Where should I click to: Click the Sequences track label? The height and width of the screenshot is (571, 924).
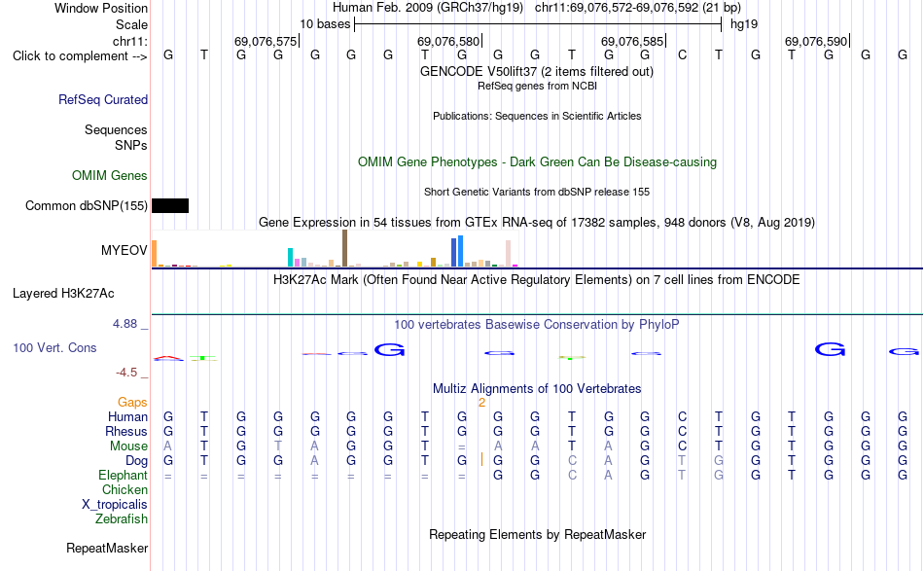(x=116, y=129)
